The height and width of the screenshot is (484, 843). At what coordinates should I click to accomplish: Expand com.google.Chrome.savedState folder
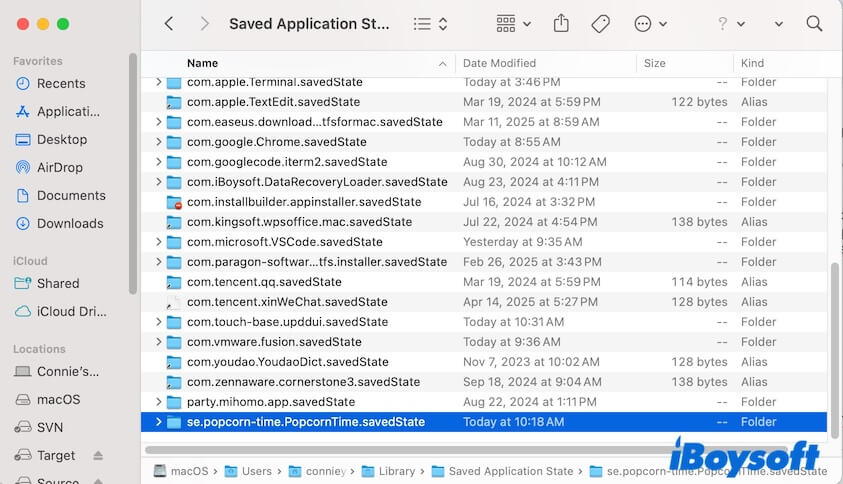pyautogui.click(x=158, y=142)
